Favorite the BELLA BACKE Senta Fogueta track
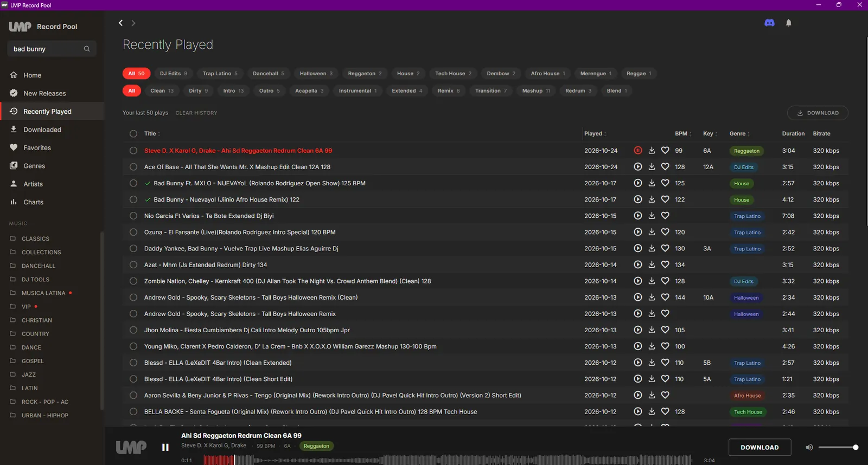 (x=665, y=411)
